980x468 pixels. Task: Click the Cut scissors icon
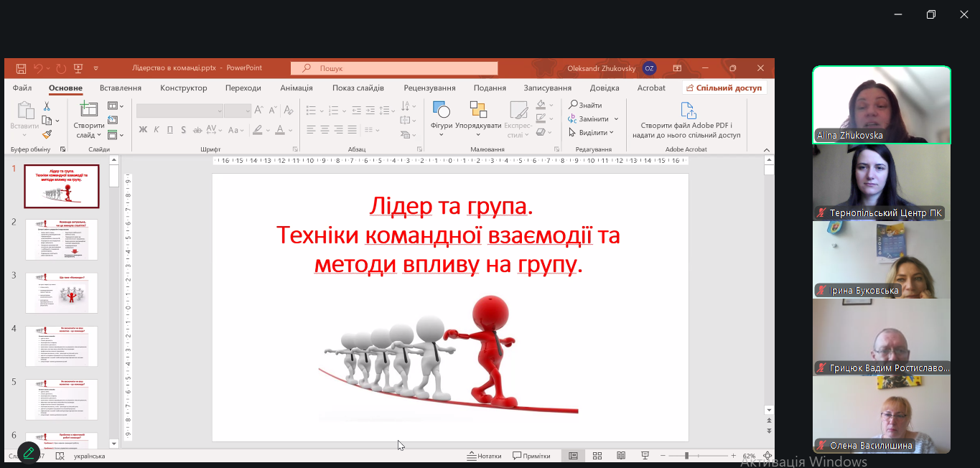[47, 106]
